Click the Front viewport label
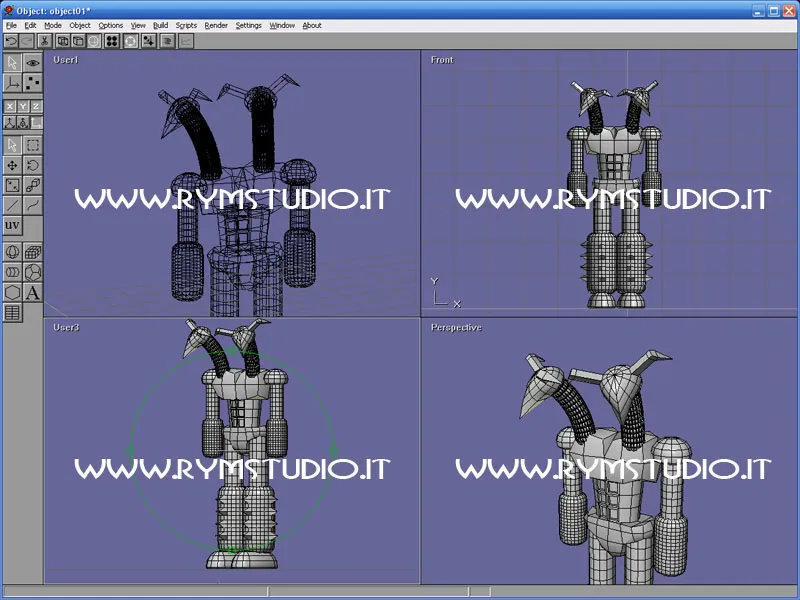Image resolution: width=800 pixels, height=600 pixels. coord(442,60)
